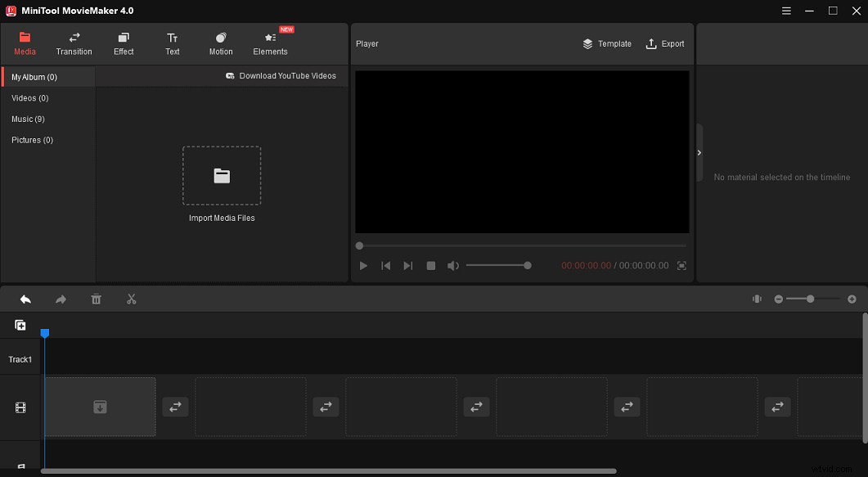
Task: Open the Text tool panel
Action: coord(172,43)
